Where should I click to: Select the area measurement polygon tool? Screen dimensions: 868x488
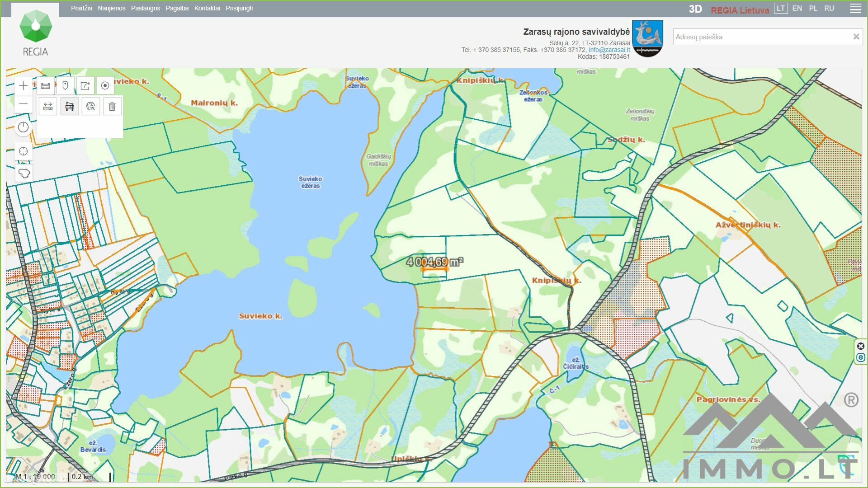point(70,107)
